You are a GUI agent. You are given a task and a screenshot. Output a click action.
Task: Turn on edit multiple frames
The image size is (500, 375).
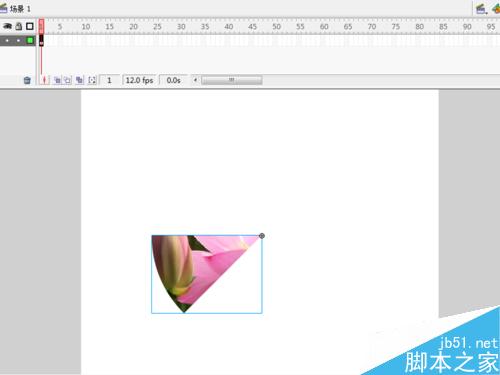pyautogui.click(x=79, y=80)
